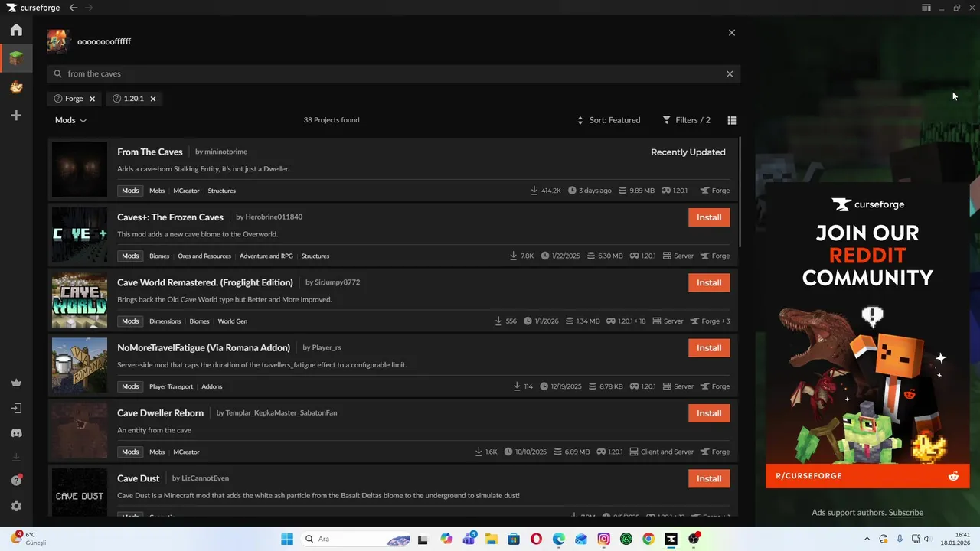Open Cave Dust mod thumbnail
Image resolution: width=980 pixels, height=551 pixels.
tap(80, 492)
